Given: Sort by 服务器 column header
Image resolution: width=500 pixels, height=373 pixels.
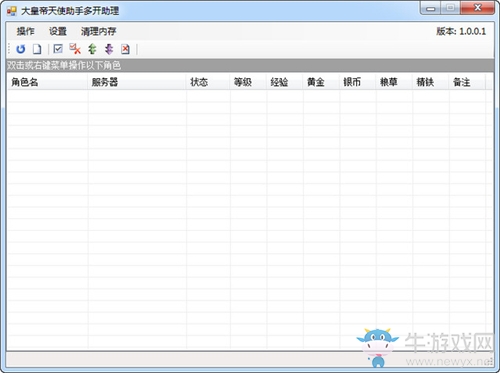Looking at the screenshot, I should point(137,82).
